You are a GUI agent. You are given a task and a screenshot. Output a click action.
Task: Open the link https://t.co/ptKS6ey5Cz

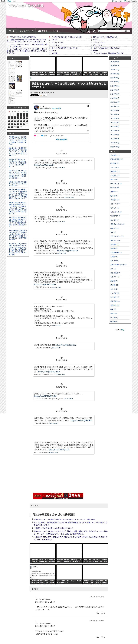click(66, 345)
